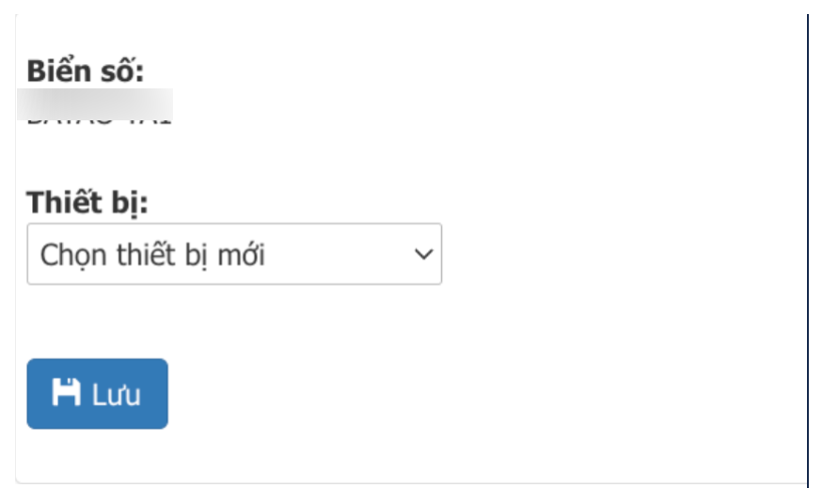The image size is (822, 504).
Task: Click the blue save button's icon
Action: point(66,392)
